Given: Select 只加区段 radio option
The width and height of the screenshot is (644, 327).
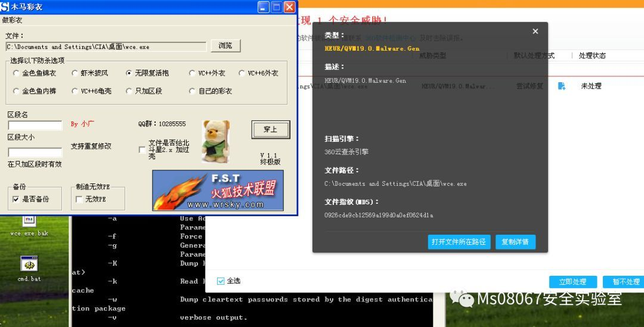Looking at the screenshot, I should tap(144, 91).
